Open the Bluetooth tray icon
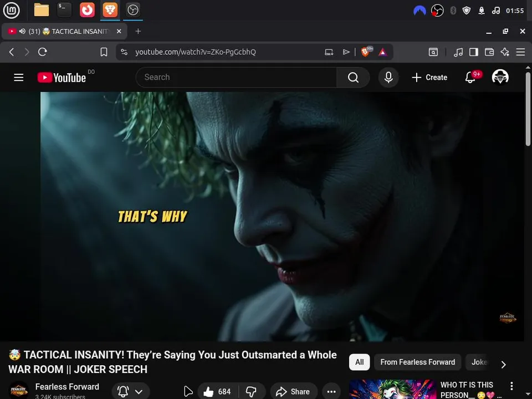The height and width of the screenshot is (399, 532). [453, 11]
